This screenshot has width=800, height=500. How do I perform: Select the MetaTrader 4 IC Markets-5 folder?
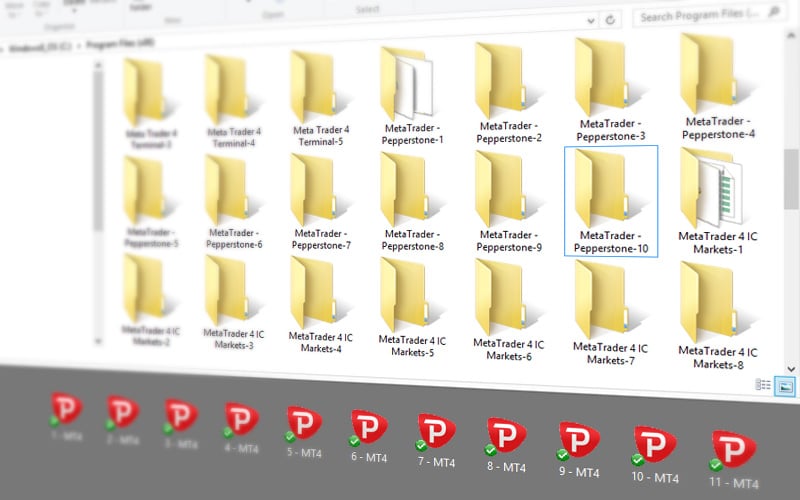(x=412, y=308)
